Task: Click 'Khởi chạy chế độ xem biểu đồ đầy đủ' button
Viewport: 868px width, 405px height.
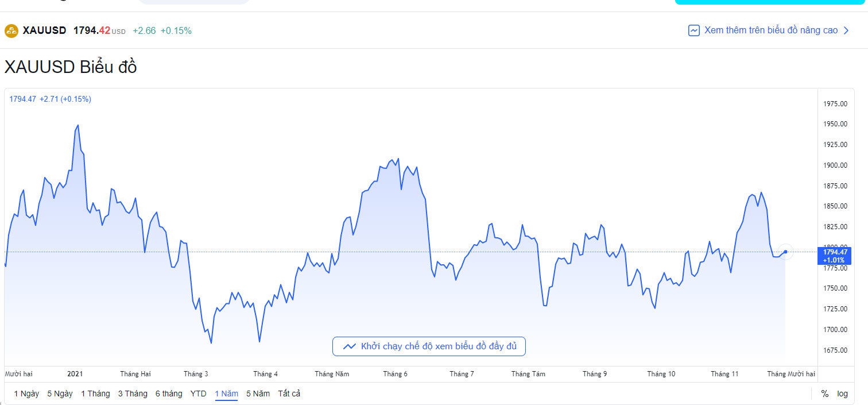Action: click(x=429, y=346)
